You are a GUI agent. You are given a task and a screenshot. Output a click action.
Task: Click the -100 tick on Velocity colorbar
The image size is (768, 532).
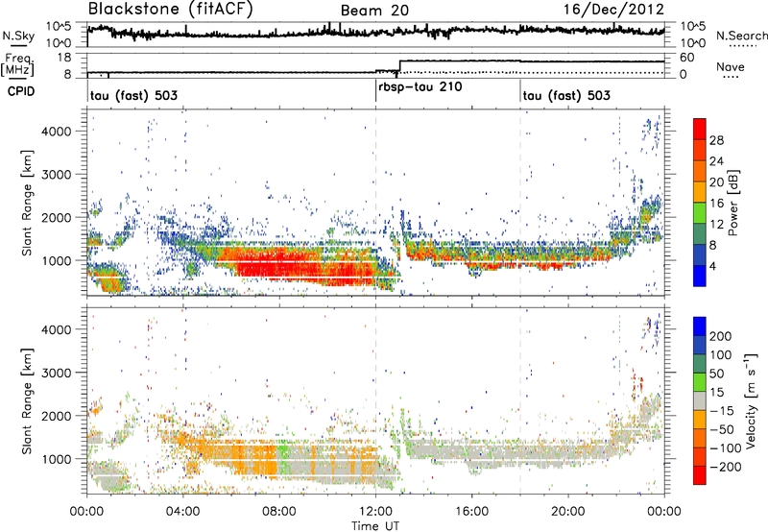[725, 448]
